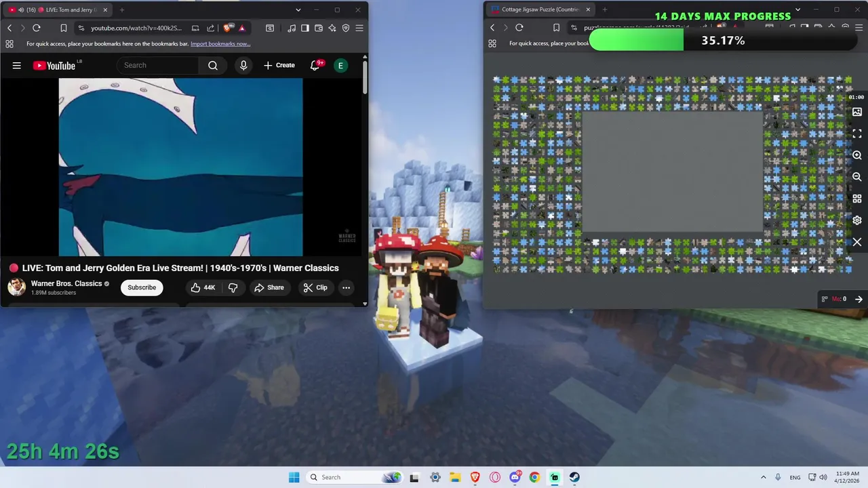Show hidden system tray icons
868x488 pixels.
pos(764,477)
